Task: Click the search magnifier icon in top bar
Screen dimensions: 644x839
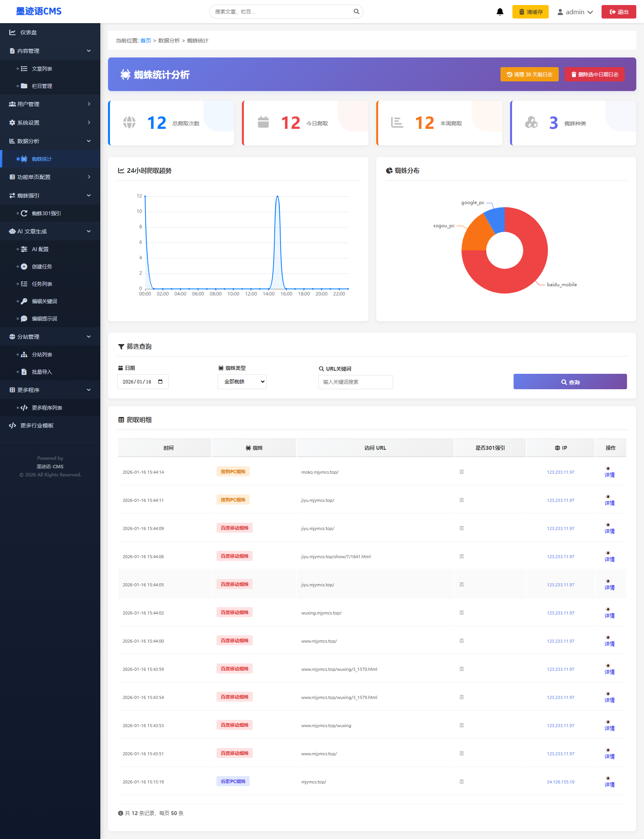Action: [356, 12]
